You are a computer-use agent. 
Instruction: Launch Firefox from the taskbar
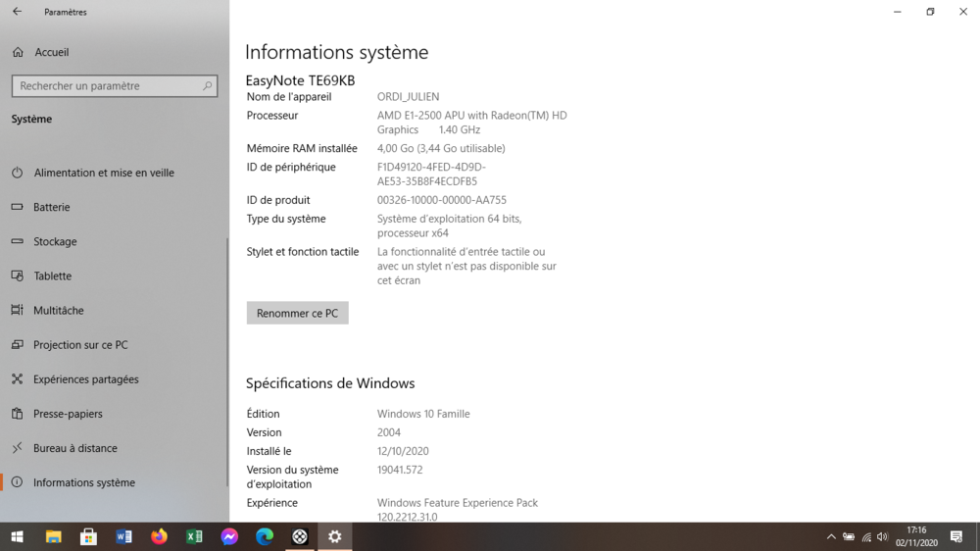click(159, 536)
